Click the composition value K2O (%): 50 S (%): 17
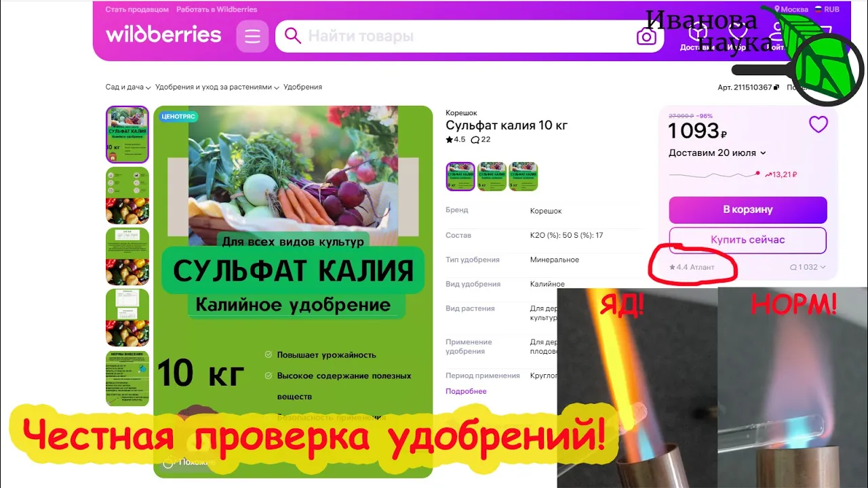The height and width of the screenshot is (488, 868). point(566,235)
